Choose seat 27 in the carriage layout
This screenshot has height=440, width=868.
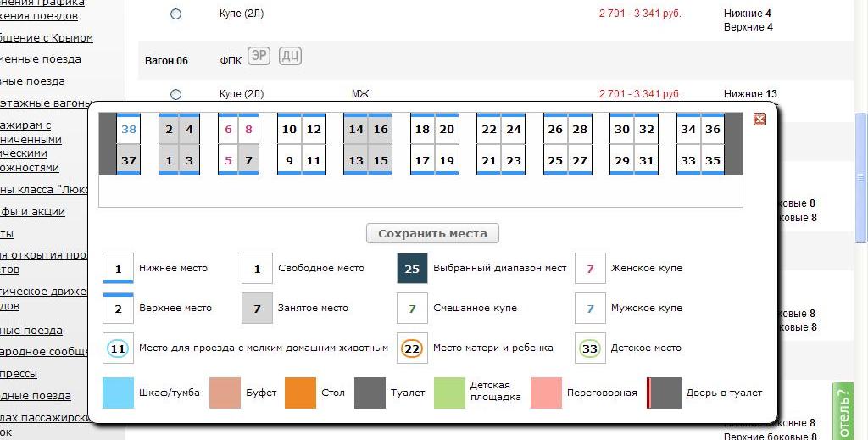(x=579, y=160)
